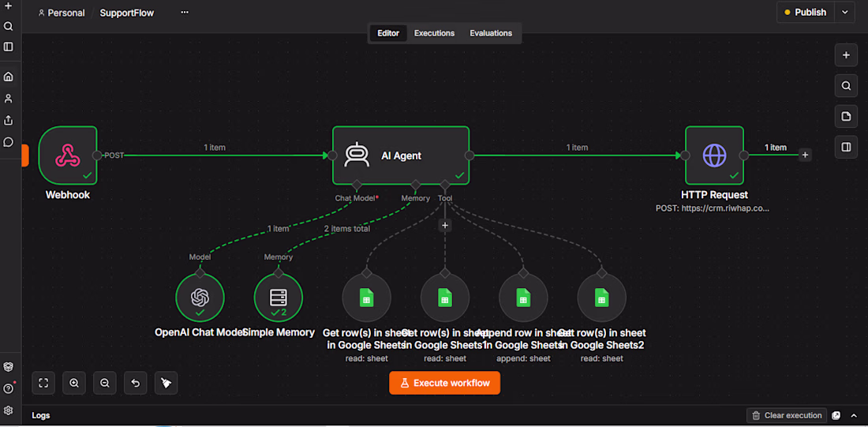The height and width of the screenshot is (427, 868).
Task: Click the orange tab handle on the left edge
Action: [25, 155]
